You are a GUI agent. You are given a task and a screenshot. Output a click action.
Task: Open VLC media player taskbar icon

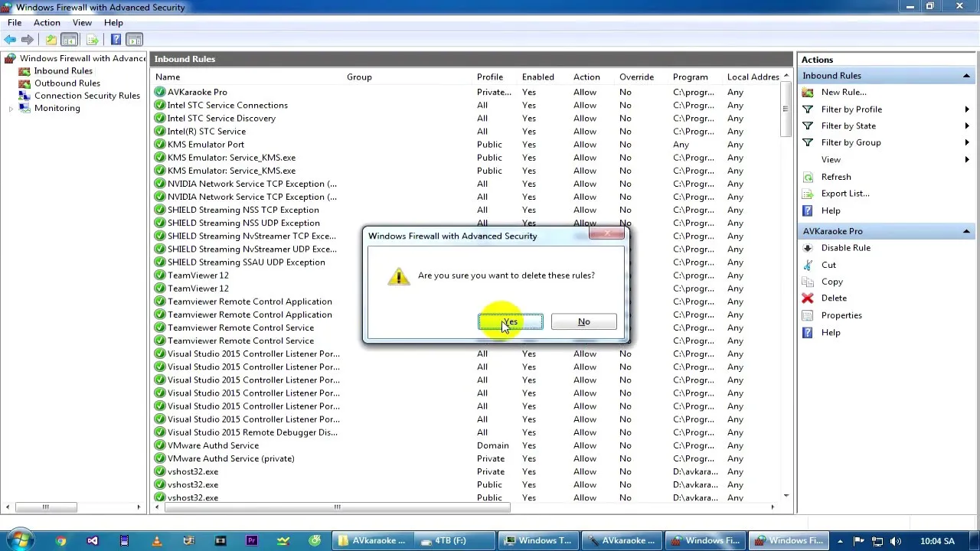tap(156, 541)
